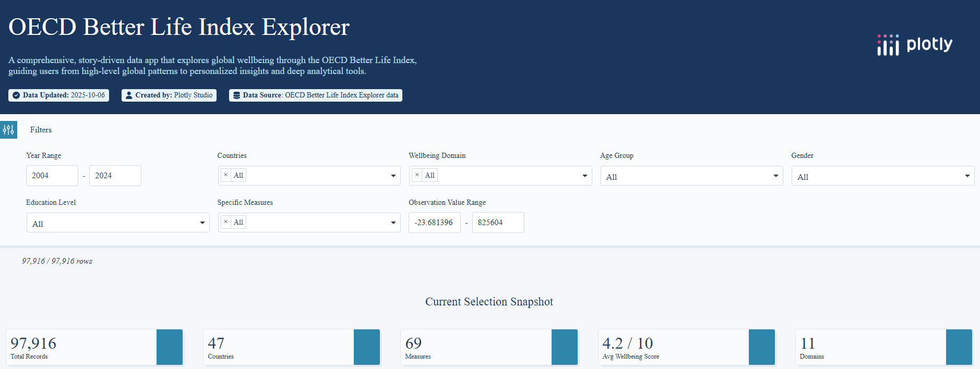Click the Measures card showing 69
Viewport: 980px width, 369px height.
coord(489,347)
